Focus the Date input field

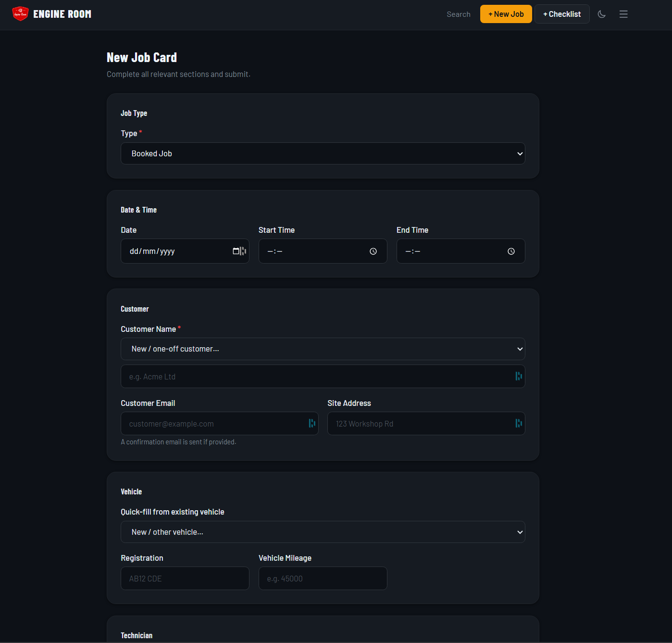[x=185, y=251]
